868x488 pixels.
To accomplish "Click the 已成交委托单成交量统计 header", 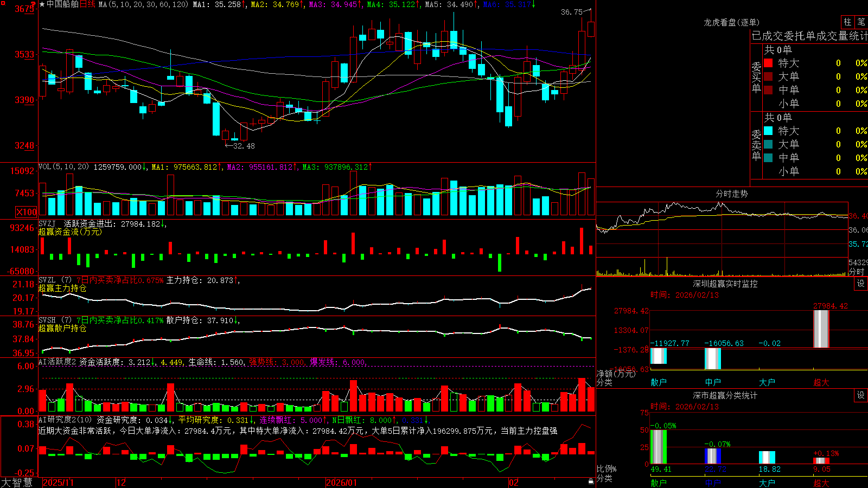I will tap(809, 36).
